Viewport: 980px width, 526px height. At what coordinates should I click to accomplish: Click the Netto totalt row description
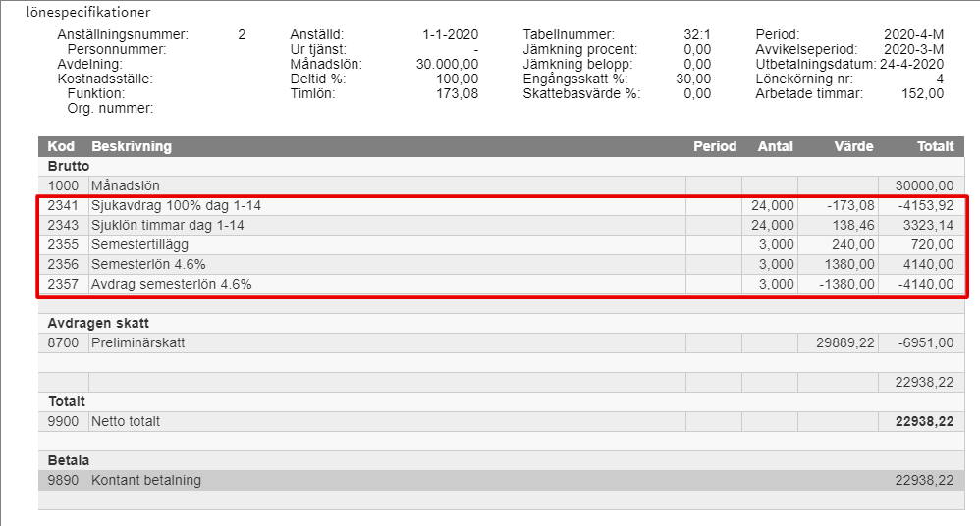pyautogui.click(x=126, y=422)
